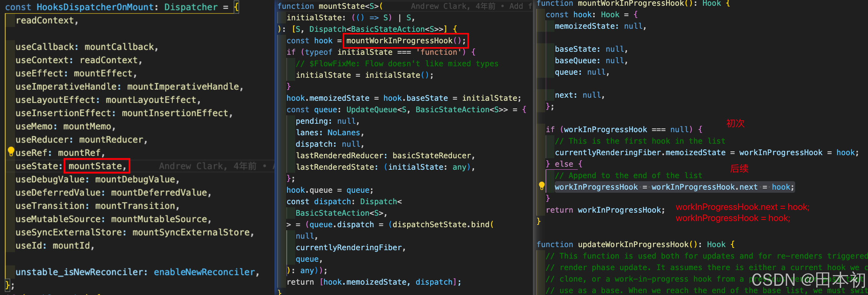The width and height of the screenshot is (868, 295).
Task: Click the Andrew Clark blame note after useState
Action: (216, 166)
